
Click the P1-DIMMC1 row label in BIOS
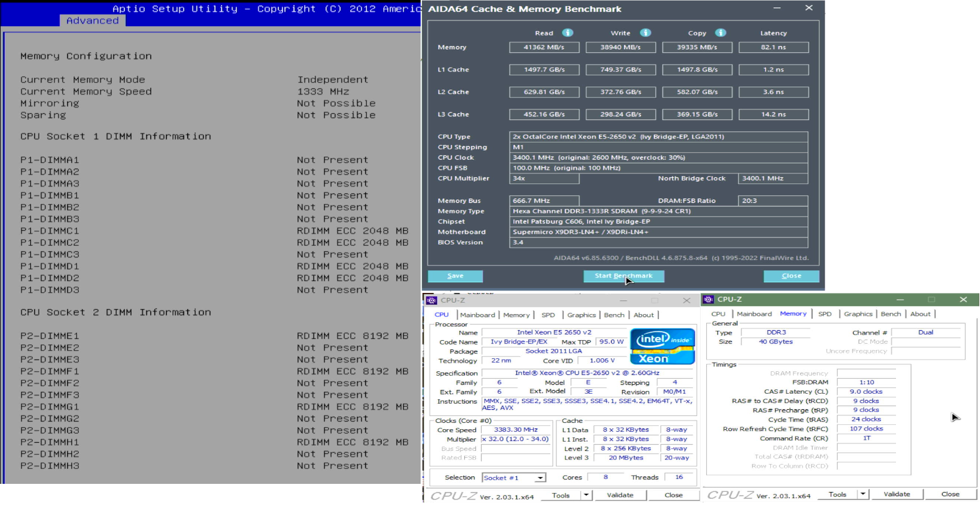click(x=50, y=231)
